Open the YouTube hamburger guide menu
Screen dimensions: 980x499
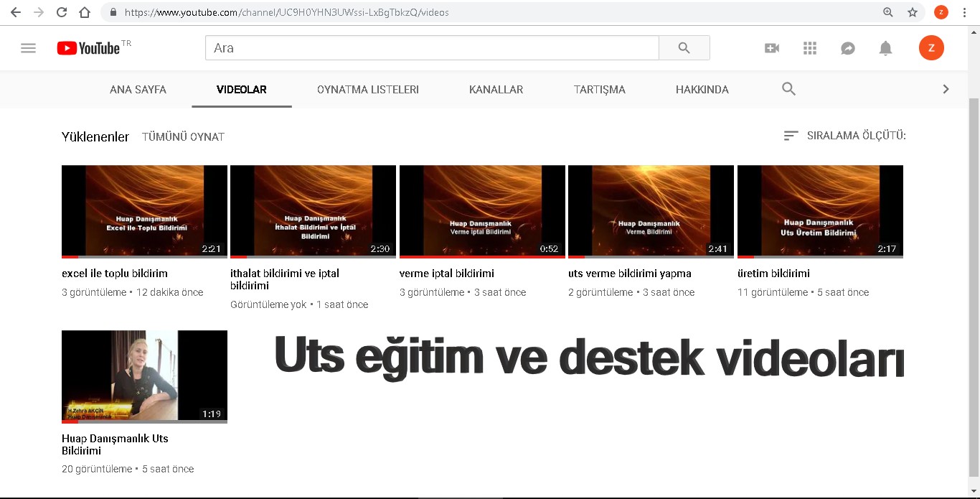tap(28, 48)
